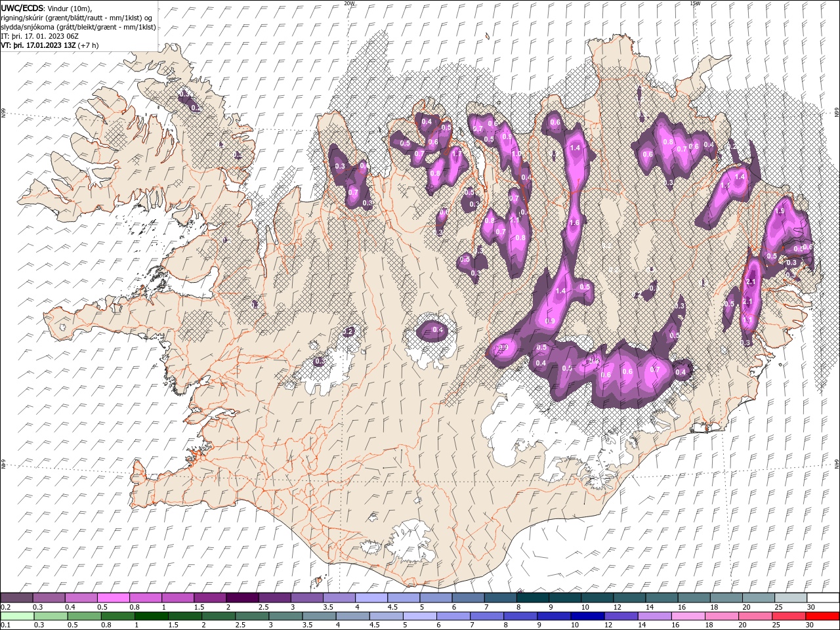Click white top legend swatch between 25 and 30
Viewport: 840px width, 630px height.
click(x=790, y=598)
